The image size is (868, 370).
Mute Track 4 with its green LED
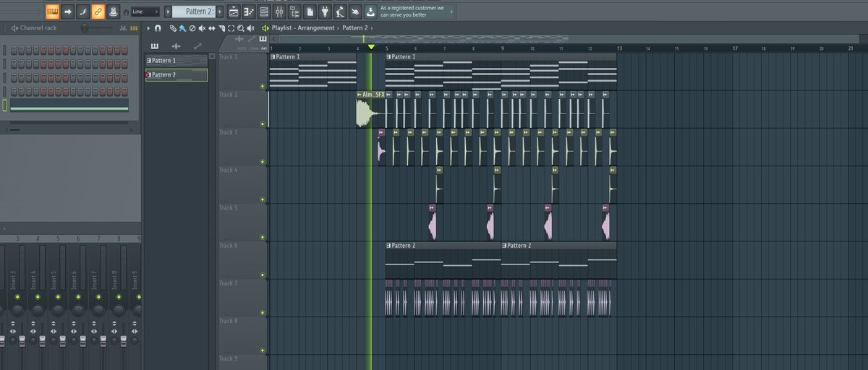point(262,199)
